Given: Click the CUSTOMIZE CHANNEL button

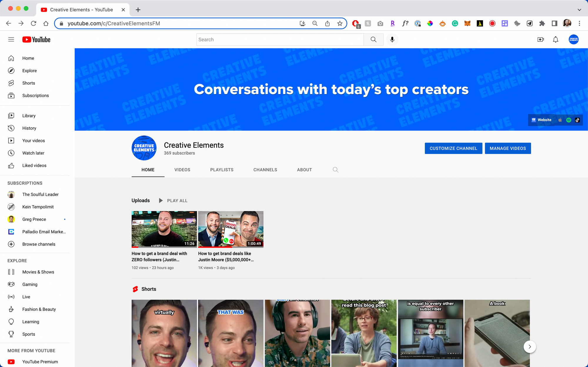Looking at the screenshot, I should point(453,148).
